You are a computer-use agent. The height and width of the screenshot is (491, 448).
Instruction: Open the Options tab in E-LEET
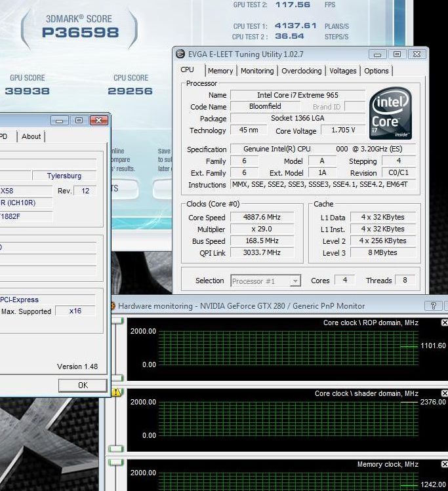click(377, 71)
